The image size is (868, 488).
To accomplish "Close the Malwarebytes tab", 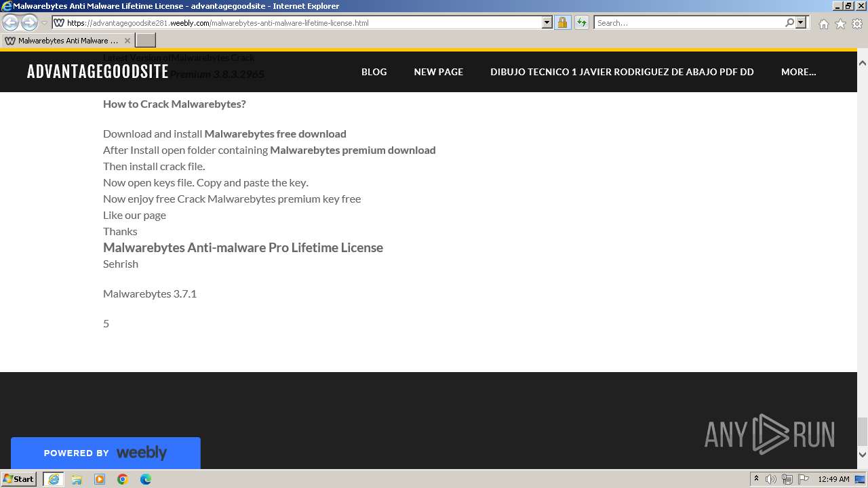I will coord(127,41).
